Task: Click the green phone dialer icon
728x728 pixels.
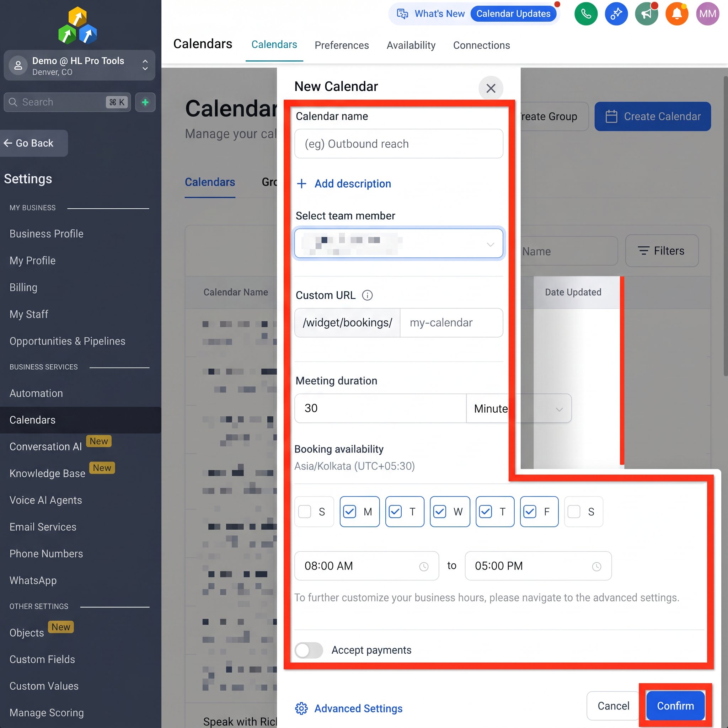Action: tap(586, 14)
